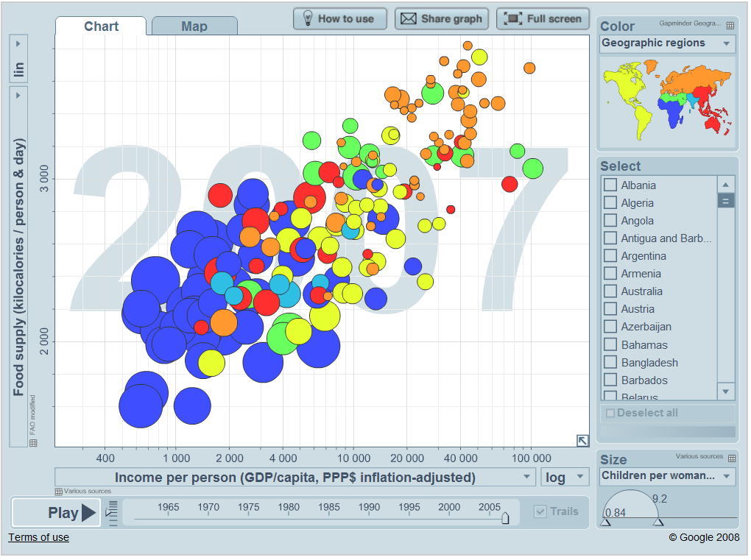Image resolution: width=751 pixels, height=560 pixels.
Task: Expand the Children per woman size dropdown
Action: (x=667, y=476)
